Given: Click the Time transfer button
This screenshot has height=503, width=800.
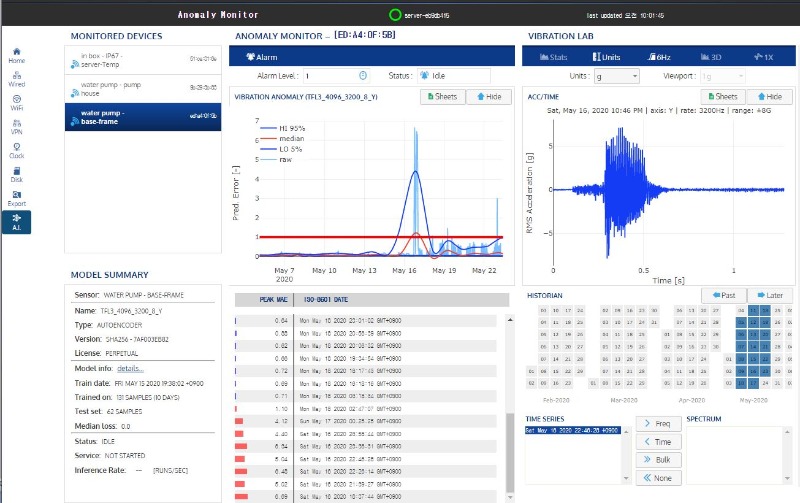Looking at the screenshot, I should (659, 442).
